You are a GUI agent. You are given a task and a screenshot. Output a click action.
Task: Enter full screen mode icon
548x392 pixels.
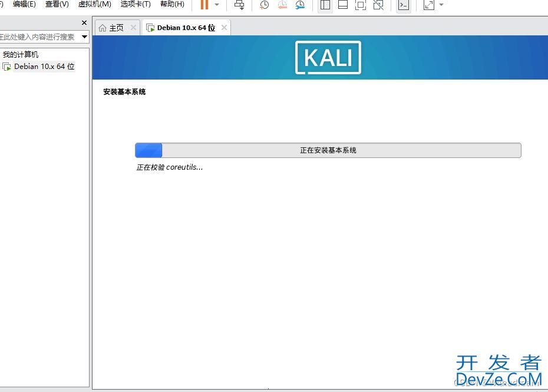360,5
